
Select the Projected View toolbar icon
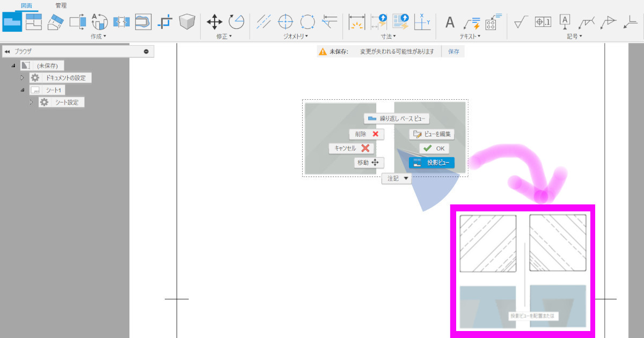pyautogui.click(x=34, y=21)
